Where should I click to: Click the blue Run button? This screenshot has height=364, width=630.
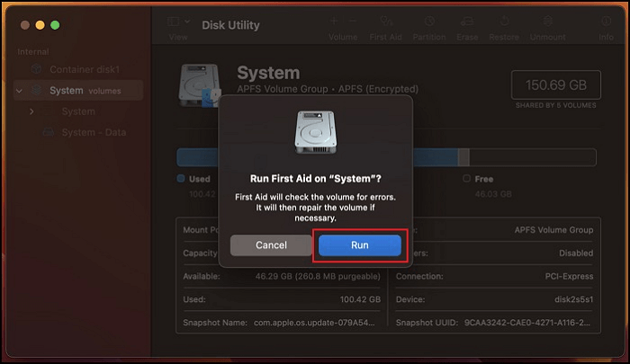click(360, 245)
